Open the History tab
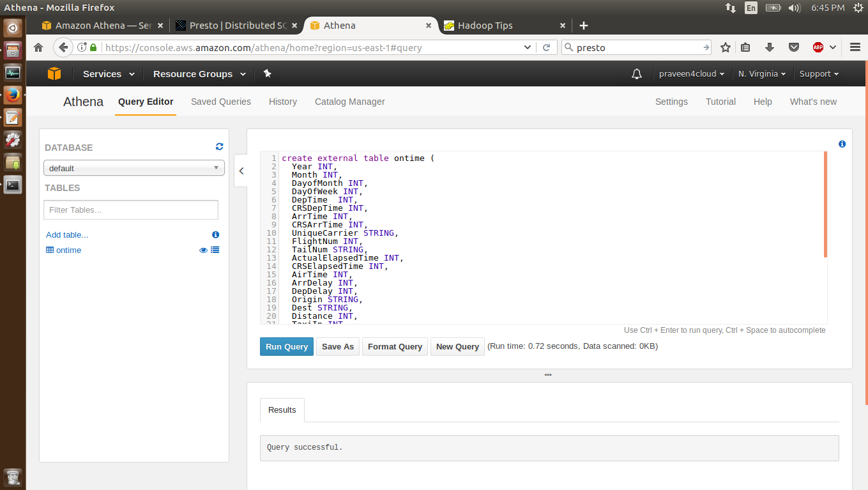Viewport: 868px width, 490px height. point(283,102)
